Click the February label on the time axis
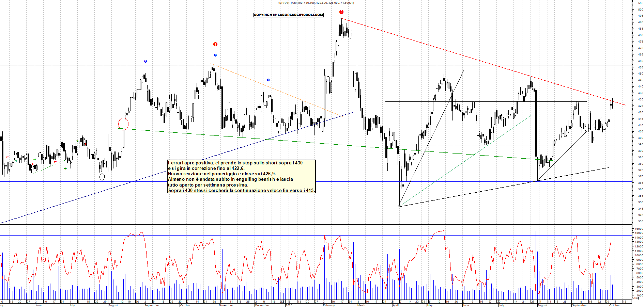 pos(329,305)
